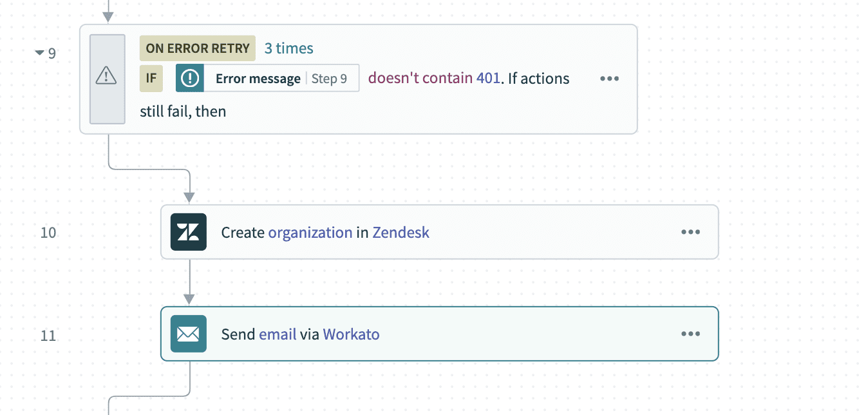868x415 pixels.
Task: Edit the 3 times retry count
Action: coord(288,48)
